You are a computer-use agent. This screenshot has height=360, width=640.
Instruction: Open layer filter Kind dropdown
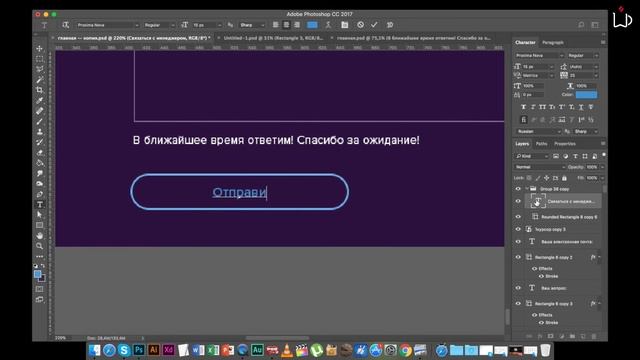[532, 156]
